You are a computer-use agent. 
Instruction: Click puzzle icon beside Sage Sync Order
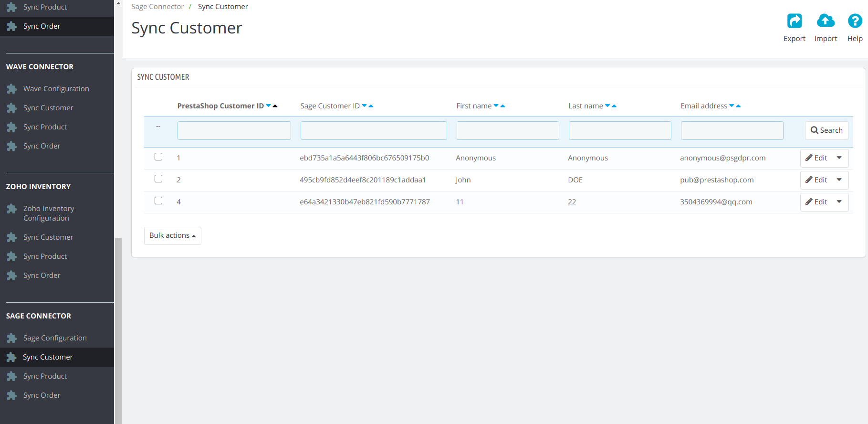12,395
